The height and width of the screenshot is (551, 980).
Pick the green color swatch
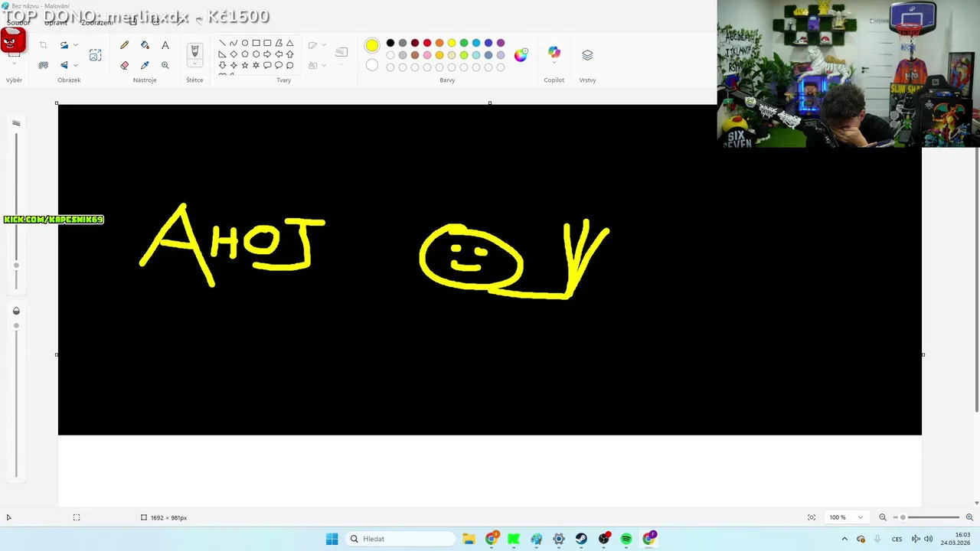pyautogui.click(x=464, y=43)
